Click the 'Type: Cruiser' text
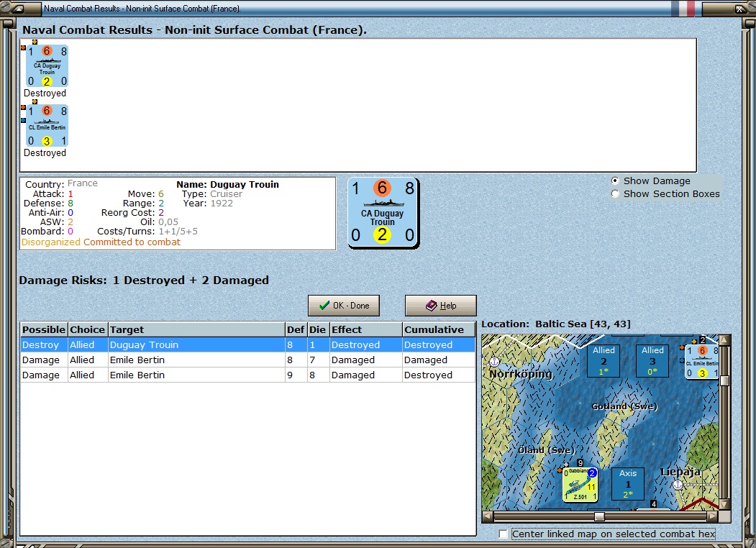Viewport: 756px width, 548px height. coord(212,193)
